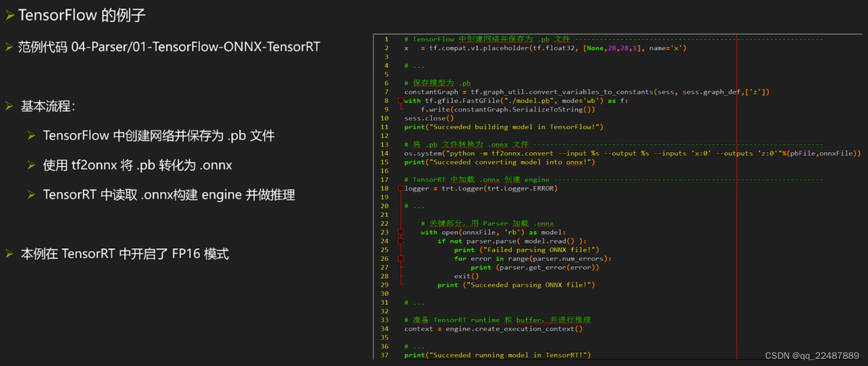Image resolution: width=868 pixels, height=366 pixels.
Task: Collapse the fold marker at 'if not parser.parse' line
Action: [x=401, y=241]
